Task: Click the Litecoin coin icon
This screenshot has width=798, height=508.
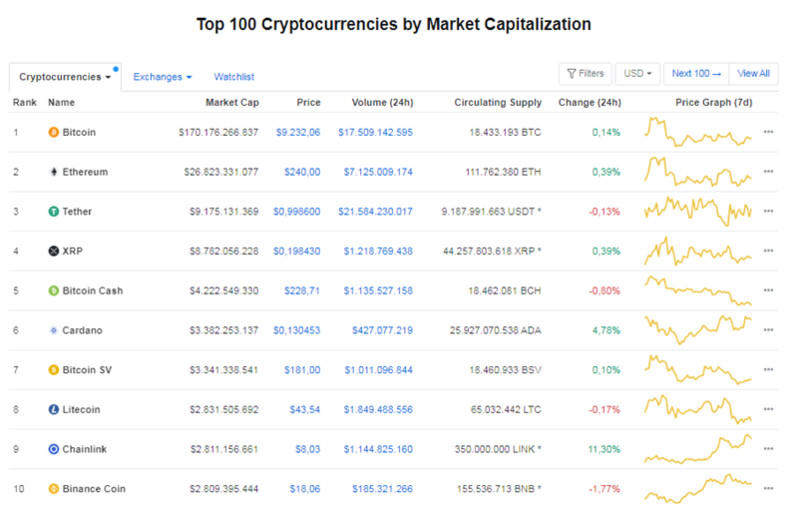Action: pos(54,409)
